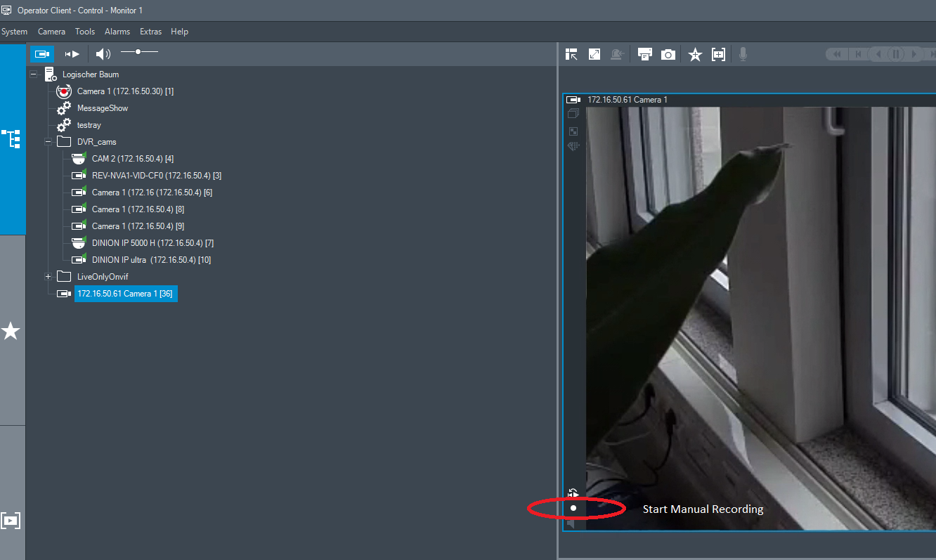The image size is (936, 560).
Task: Select the testray script item
Action: (x=89, y=125)
